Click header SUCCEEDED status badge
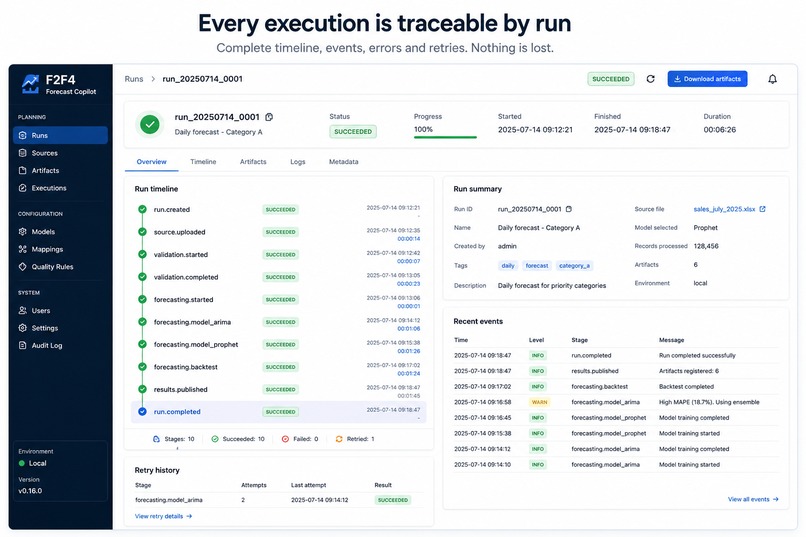This screenshot has width=806, height=537. [x=611, y=79]
